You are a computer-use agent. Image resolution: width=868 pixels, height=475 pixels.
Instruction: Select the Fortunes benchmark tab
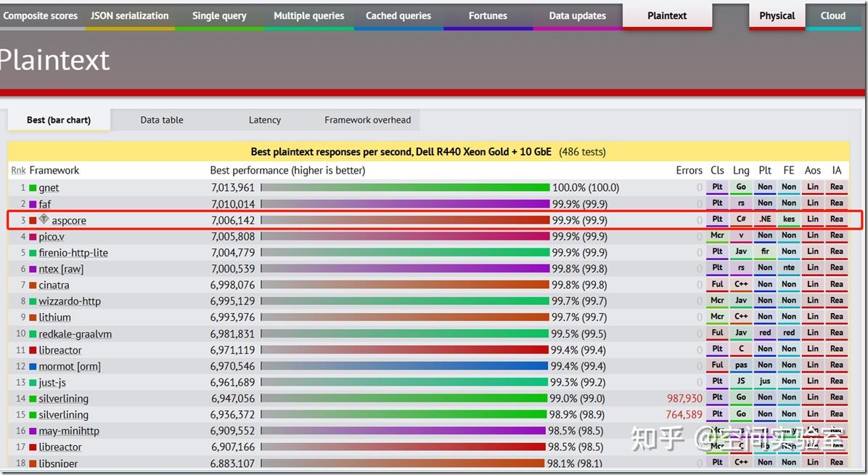[x=487, y=15]
